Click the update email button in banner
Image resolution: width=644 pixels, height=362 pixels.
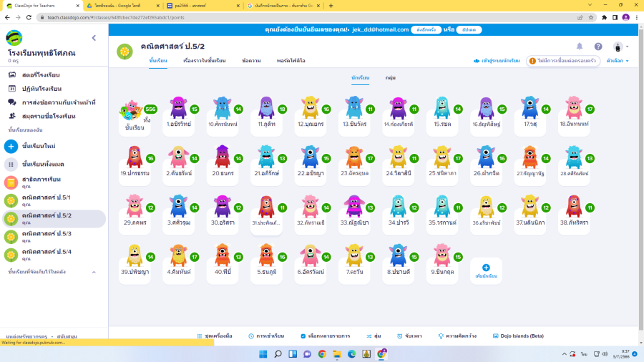[x=469, y=30]
